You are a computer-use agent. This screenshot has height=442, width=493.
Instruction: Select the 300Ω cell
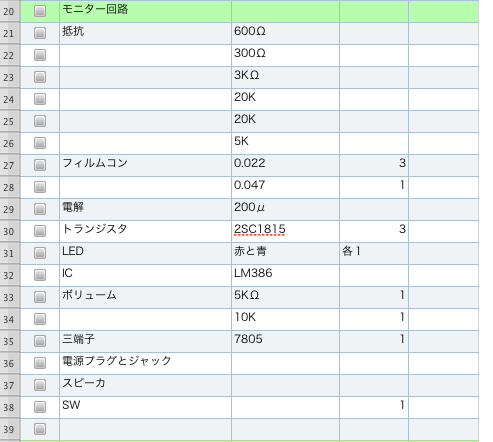coord(285,55)
